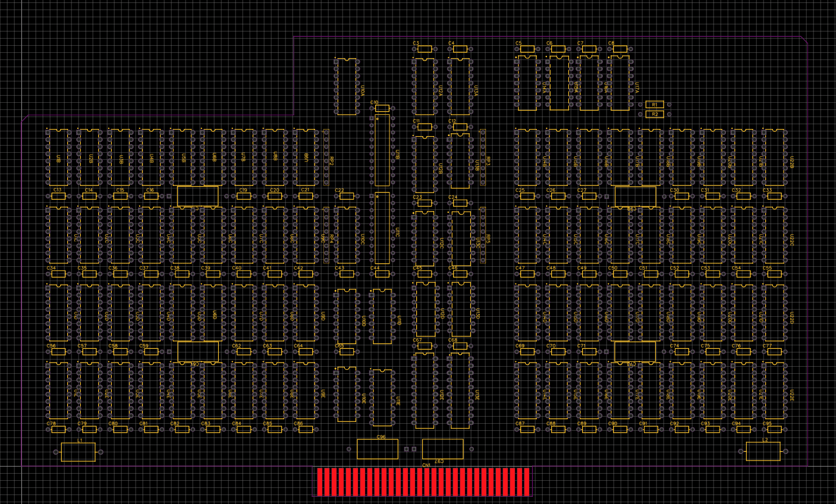The width and height of the screenshot is (836, 504).
Task: Select the U12D chip
Action: [x=425, y=310]
